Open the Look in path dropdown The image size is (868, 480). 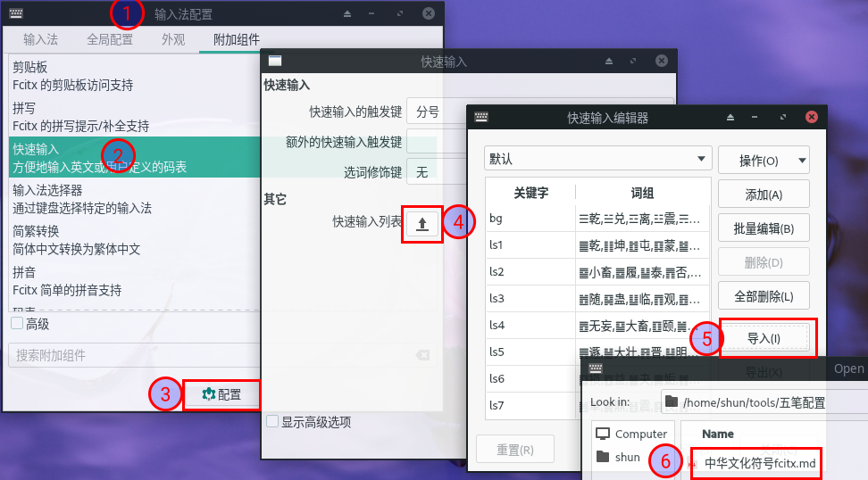(764, 402)
